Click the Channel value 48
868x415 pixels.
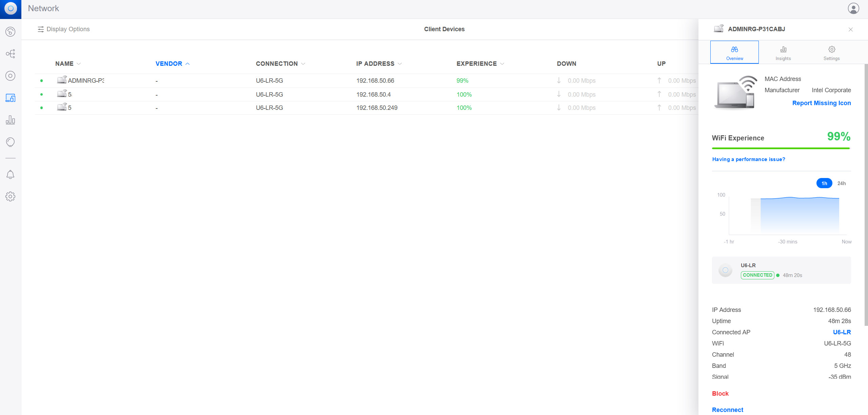click(848, 355)
